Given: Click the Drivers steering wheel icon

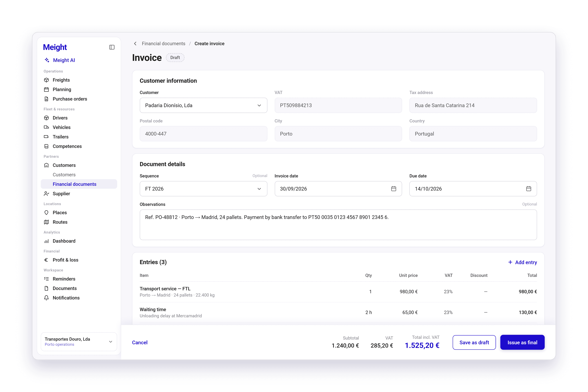Looking at the screenshot, I should coord(46,118).
